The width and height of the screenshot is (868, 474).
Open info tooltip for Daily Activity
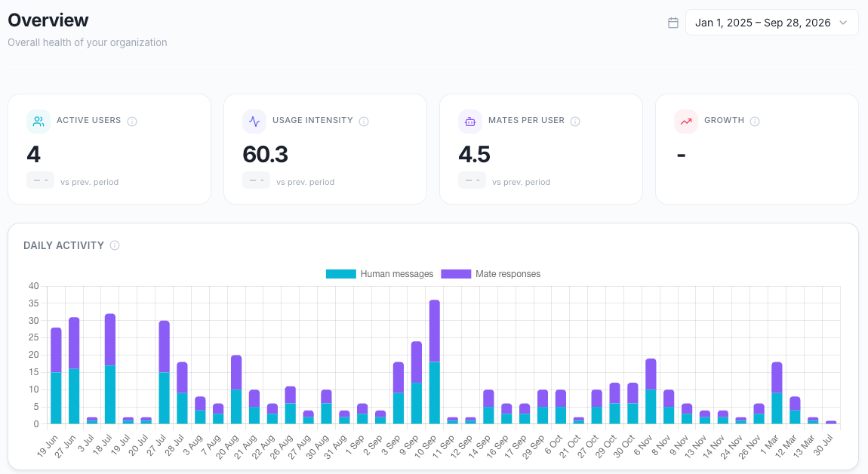coord(115,245)
